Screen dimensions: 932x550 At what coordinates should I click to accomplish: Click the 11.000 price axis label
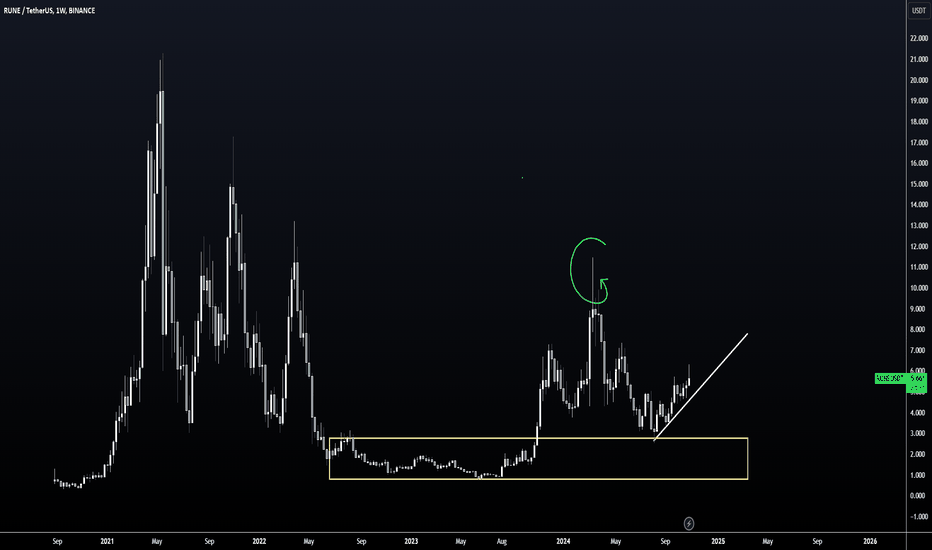point(919,267)
